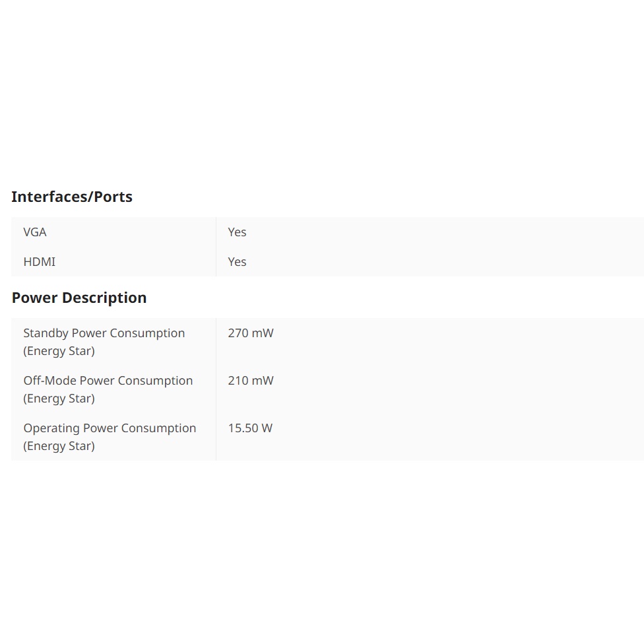Click the 270 mW standby power value
Image resolution: width=644 pixels, height=644 pixels.
[251, 333]
